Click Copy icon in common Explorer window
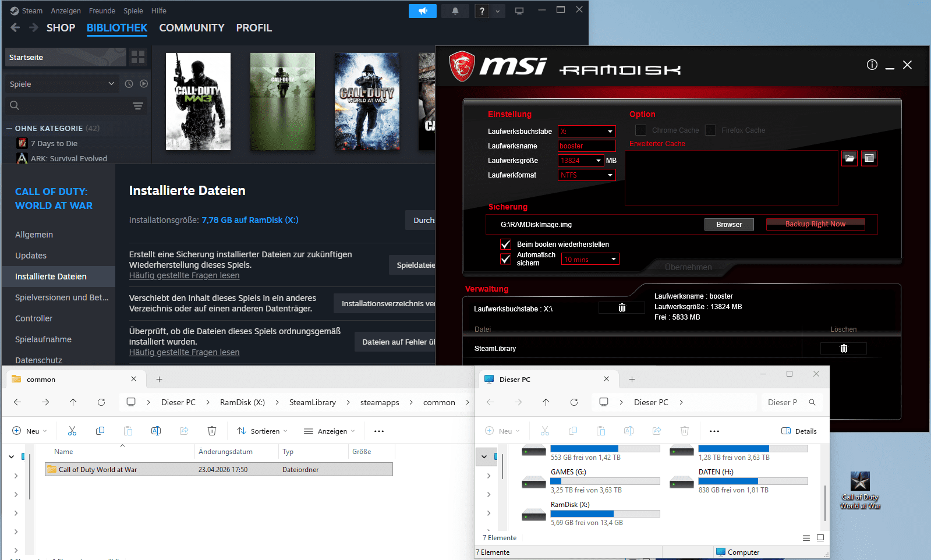 click(100, 431)
